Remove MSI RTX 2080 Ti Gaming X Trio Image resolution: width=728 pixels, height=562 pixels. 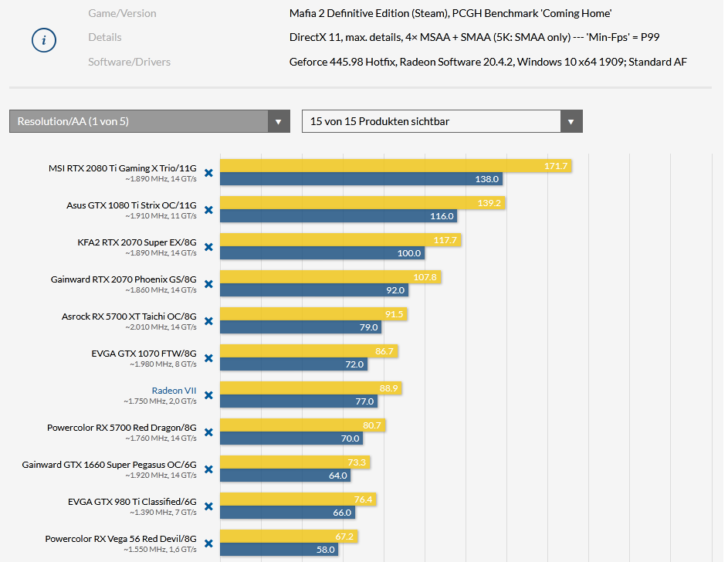click(x=209, y=173)
